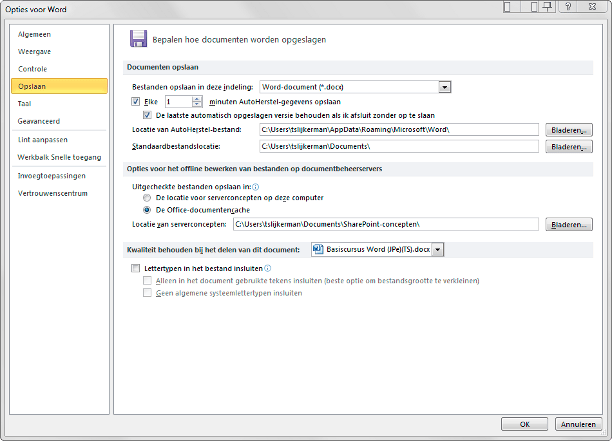Click info icon beside Lettertypen insluiten
This screenshot has height=441, width=612.
coord(267,268)
